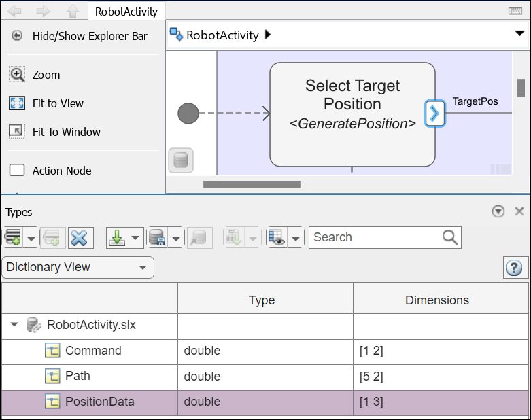Select the Zoom tool

35,75
